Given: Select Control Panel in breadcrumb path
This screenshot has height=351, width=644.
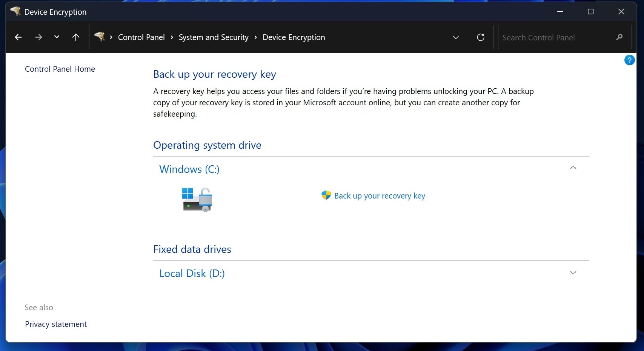Looking at the screenshot, I should (x=141, y=37).
